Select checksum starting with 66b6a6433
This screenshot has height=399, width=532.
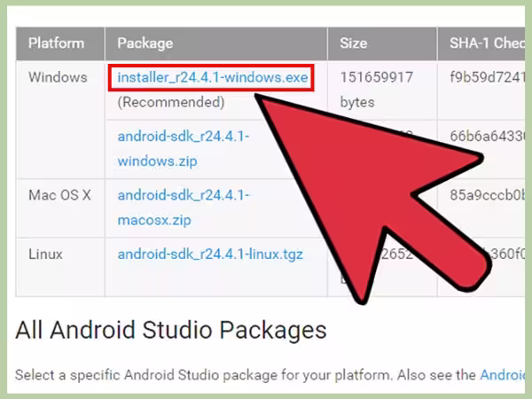[x=487, y=137]
